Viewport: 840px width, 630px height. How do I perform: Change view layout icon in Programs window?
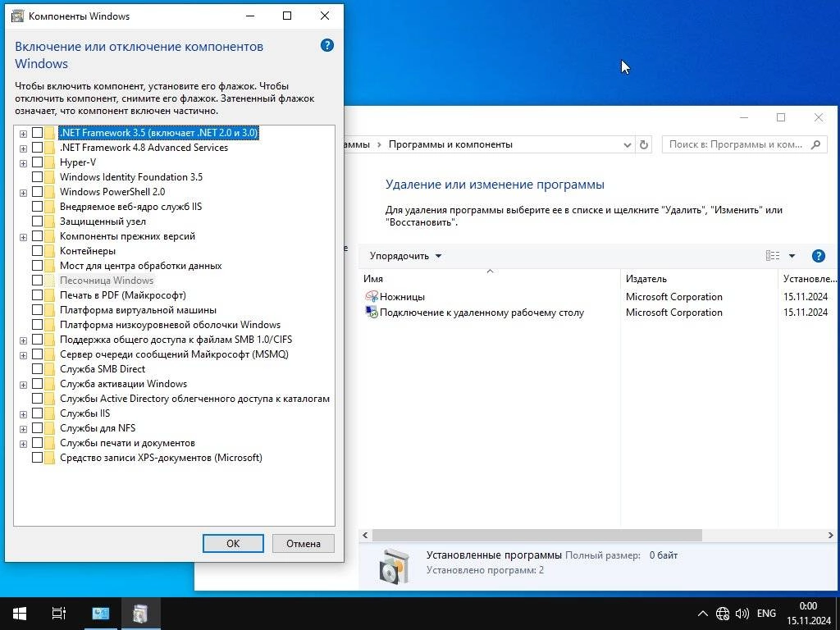pyautogui.click(x=773, y=256)
